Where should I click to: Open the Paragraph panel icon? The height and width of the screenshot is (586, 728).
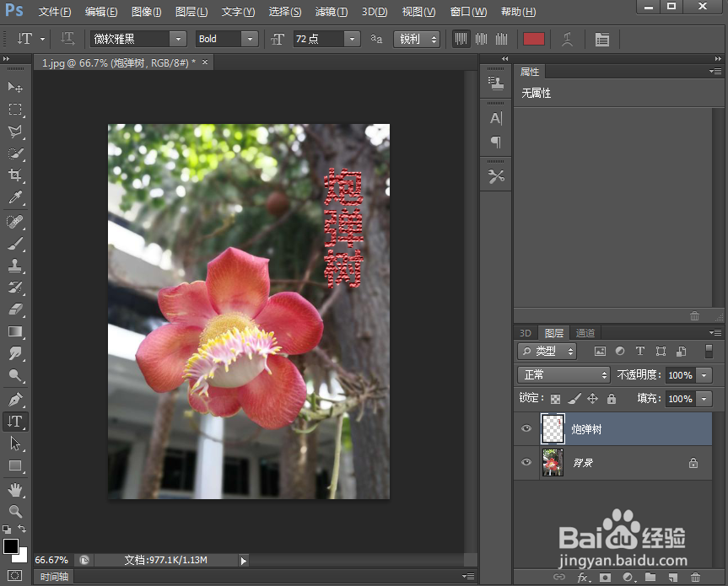click(496, 142)
